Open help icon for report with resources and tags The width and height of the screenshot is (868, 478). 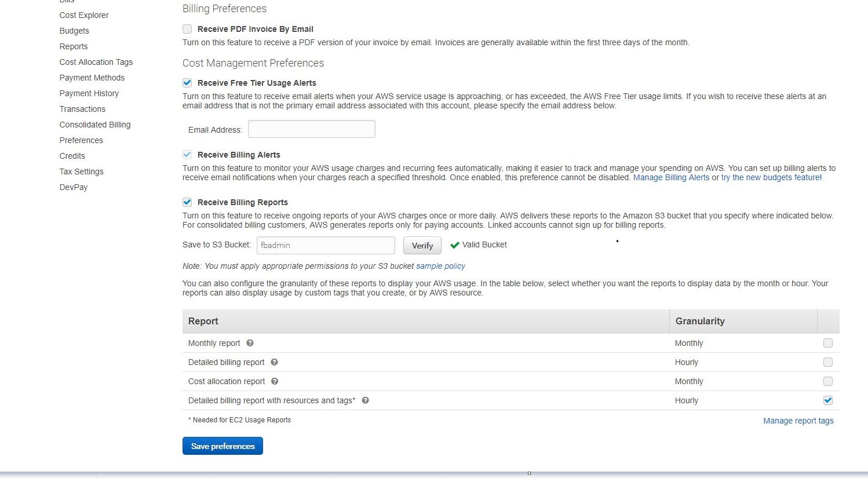point(365,400)
